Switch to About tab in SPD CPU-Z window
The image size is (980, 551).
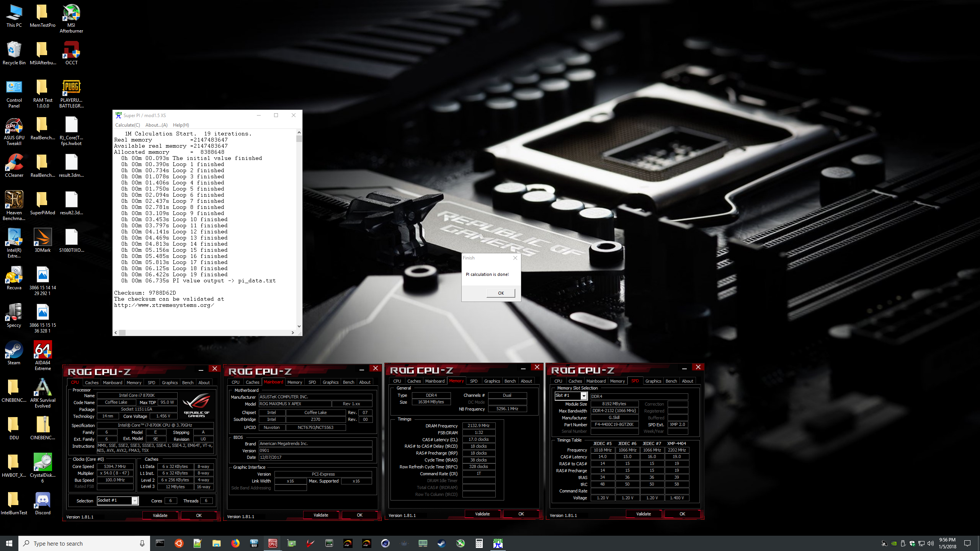click(x=687, y=381)
